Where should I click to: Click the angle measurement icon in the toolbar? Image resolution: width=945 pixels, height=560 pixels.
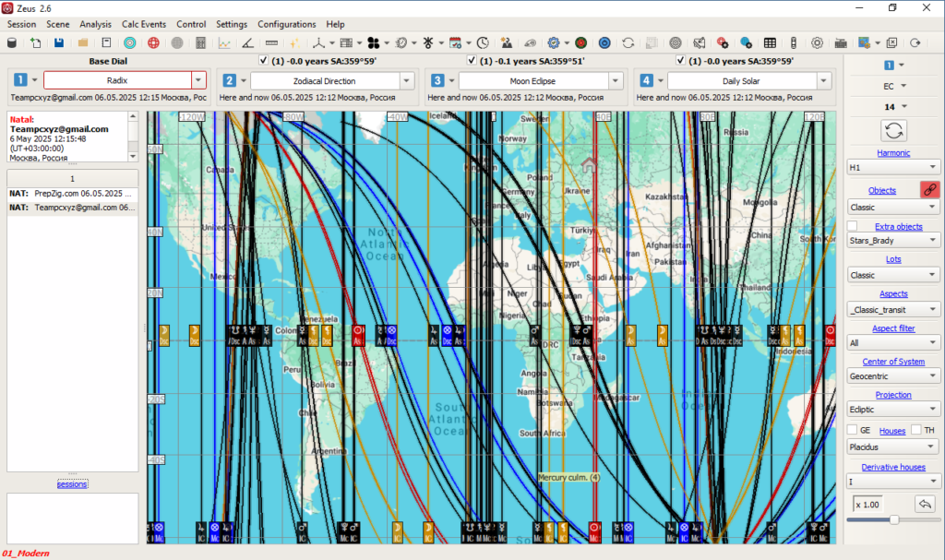click(247, 42)
